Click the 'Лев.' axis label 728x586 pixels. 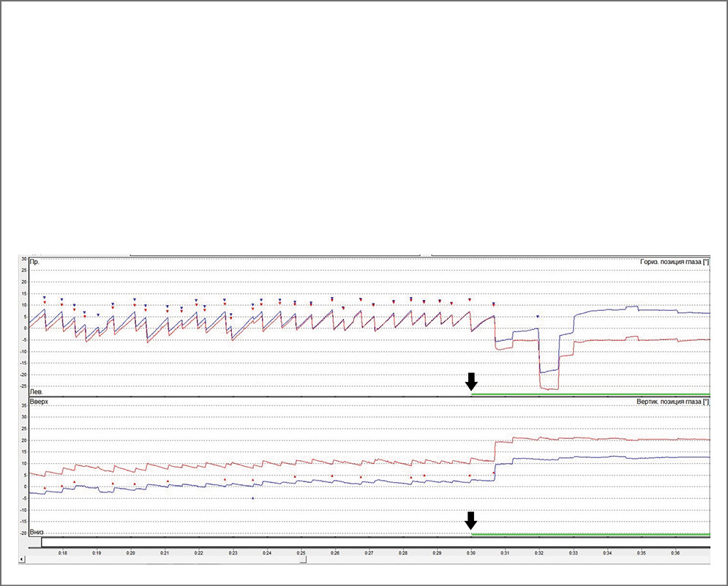point(35,392)
